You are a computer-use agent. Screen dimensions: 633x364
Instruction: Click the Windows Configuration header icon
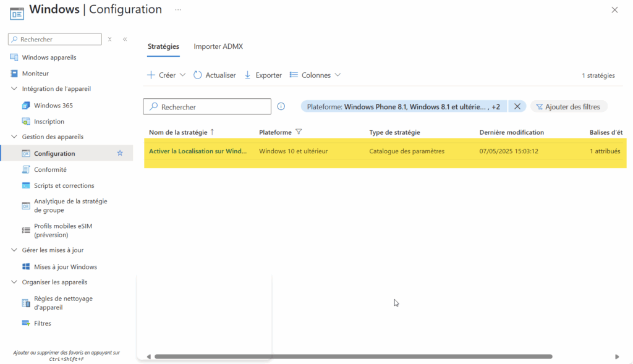click(x=17, y=14)
